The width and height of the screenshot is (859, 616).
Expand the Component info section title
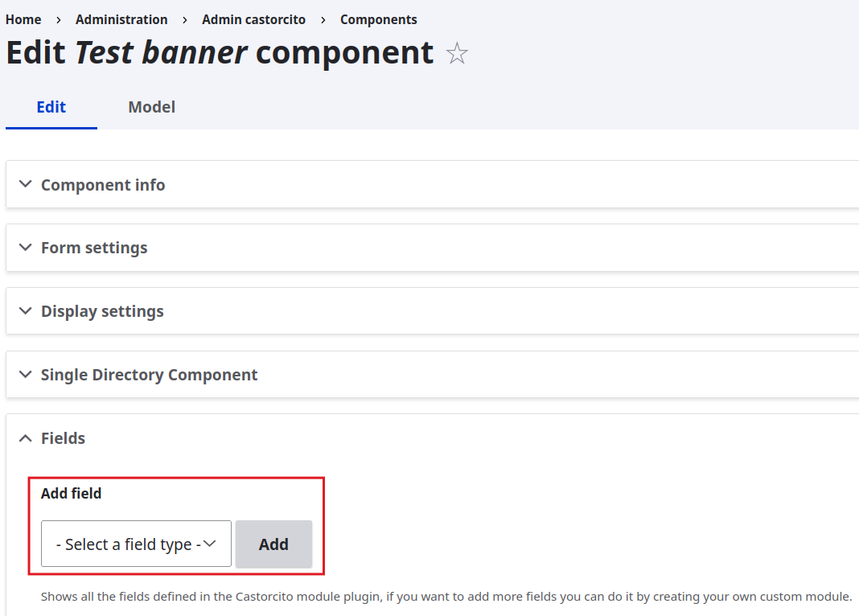tap(103, 185)
